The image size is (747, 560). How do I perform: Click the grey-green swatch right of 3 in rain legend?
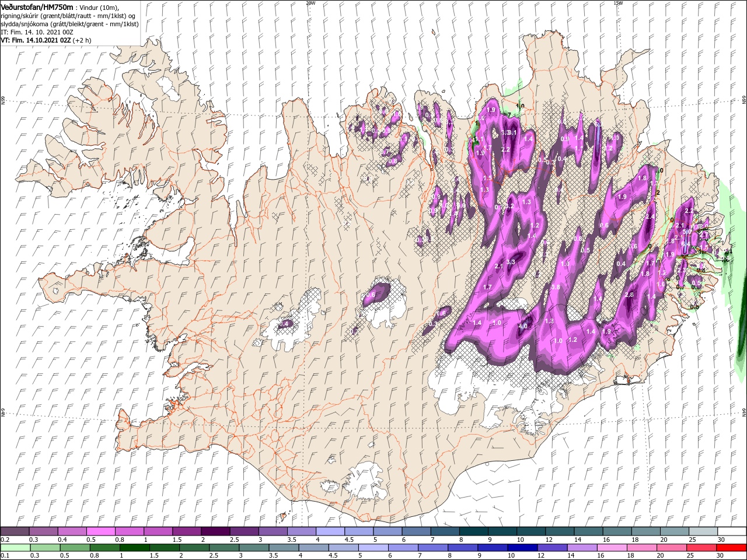coord(254,548)
